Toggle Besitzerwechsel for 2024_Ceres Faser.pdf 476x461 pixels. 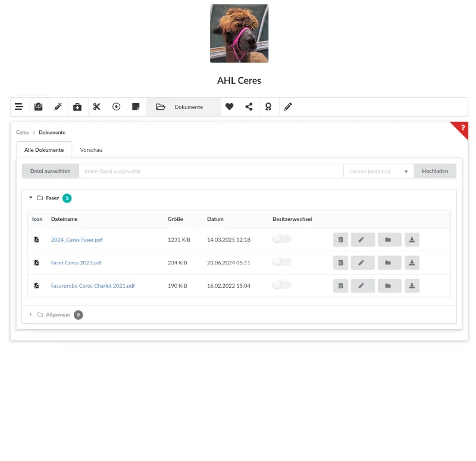click(281, 239)
